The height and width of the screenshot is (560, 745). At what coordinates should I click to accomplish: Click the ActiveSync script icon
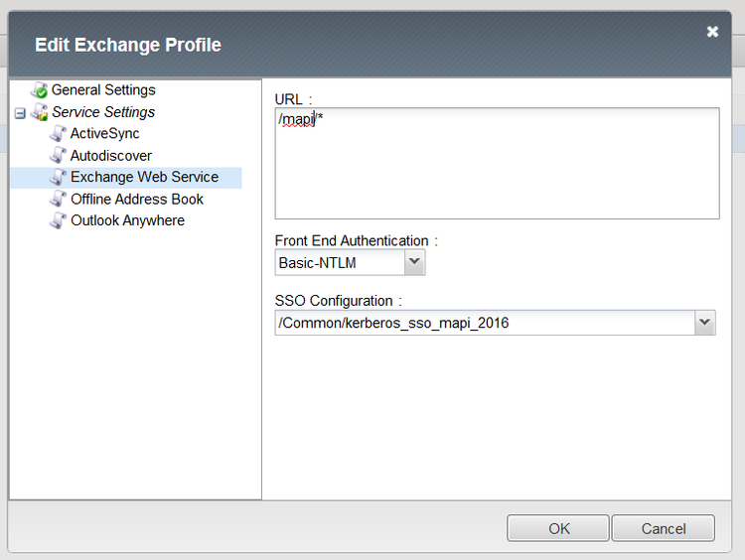pos(59,134)
